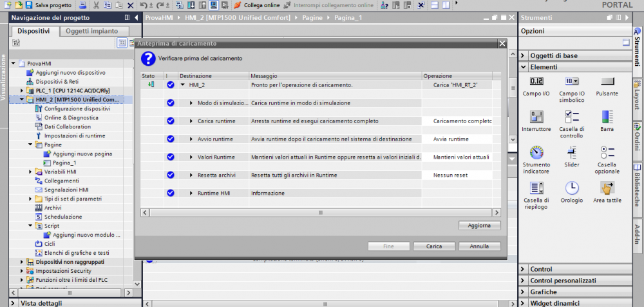The height and width of the screenshot is (307, 644).
Task: Click the cut scissors icon
Action: coord(96,5)
